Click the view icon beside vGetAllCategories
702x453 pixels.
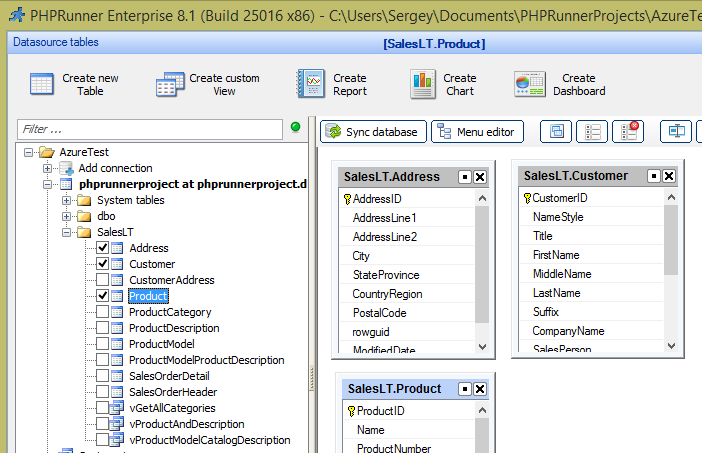coord(117,408)
